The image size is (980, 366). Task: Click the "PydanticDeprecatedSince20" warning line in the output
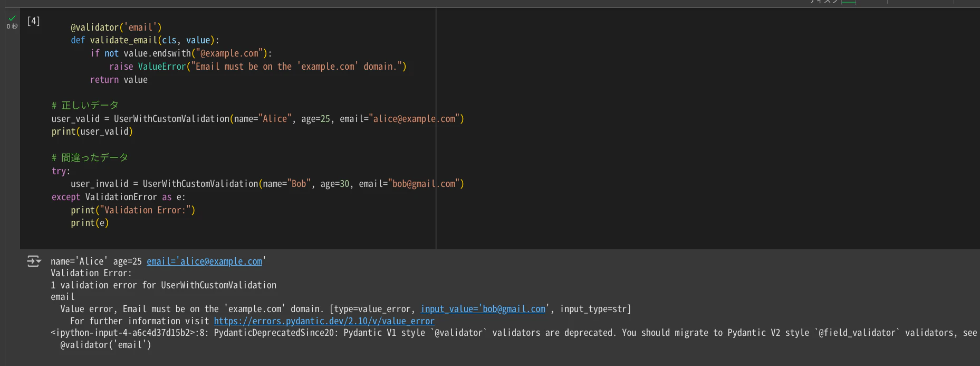pos(514,333)
